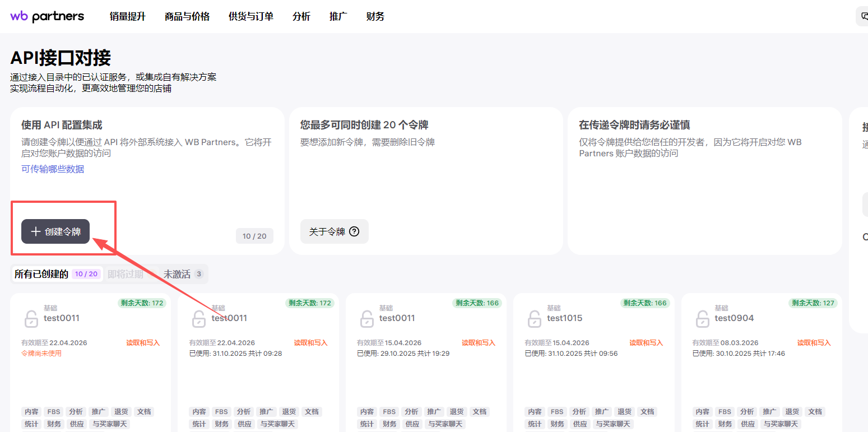Switch to the 即将过期 tab
The width and height of the screenshot is (868, 432).
126,274
